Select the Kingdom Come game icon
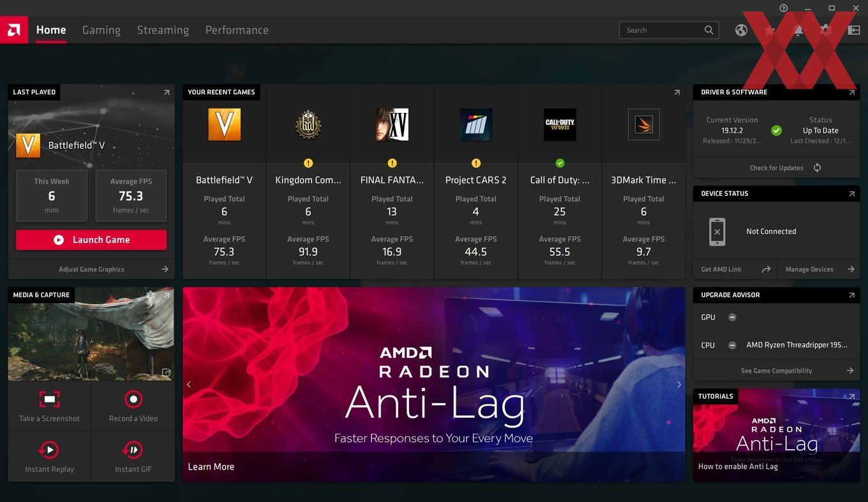The image size is (868, 502). tap(308, 124)
